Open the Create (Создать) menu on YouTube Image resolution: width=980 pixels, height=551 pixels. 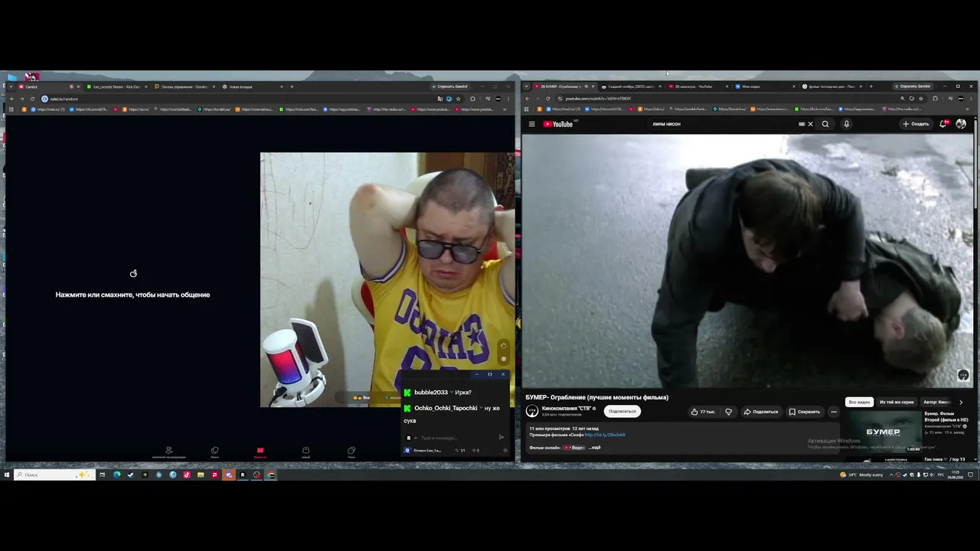pos(916,124)
